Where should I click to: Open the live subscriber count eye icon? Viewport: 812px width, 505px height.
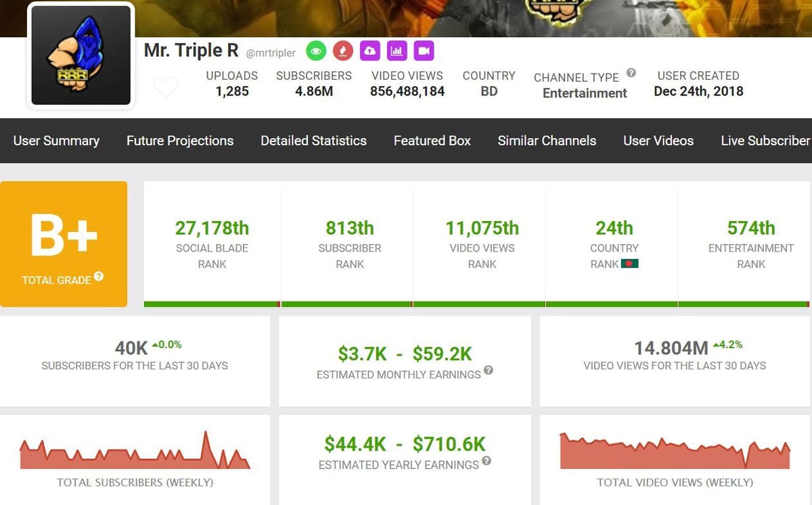tap(315, 50)
